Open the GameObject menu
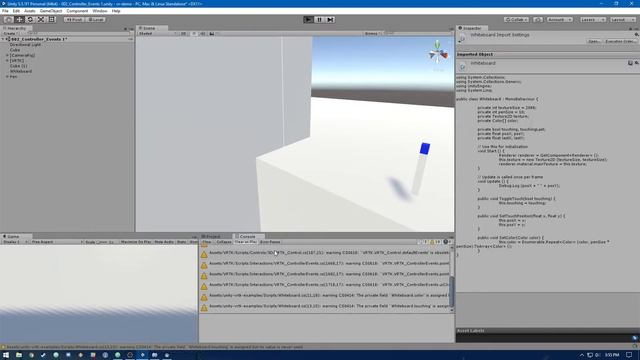This screenshot has width=640, height=360. point(51,11)
